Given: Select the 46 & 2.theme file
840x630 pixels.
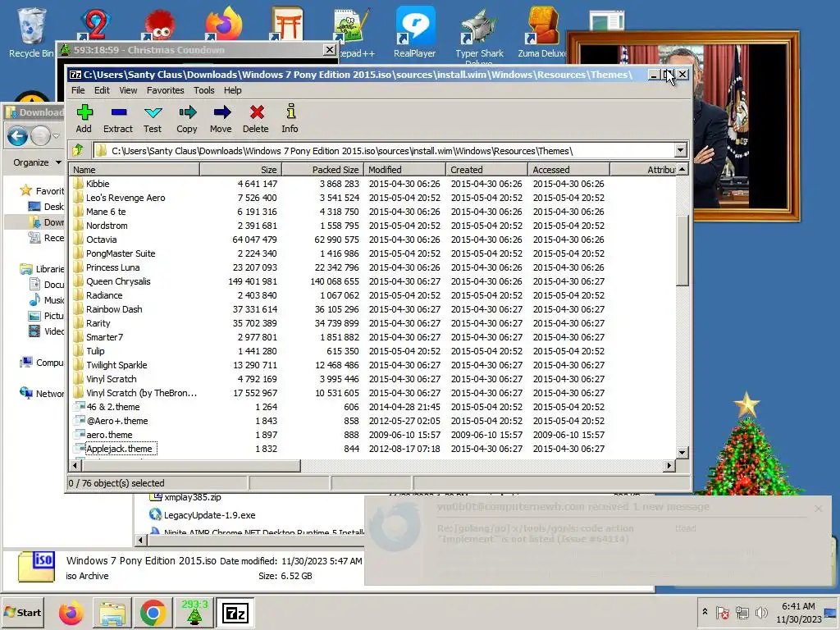Looking at the screenshot, I should click(x=113, y=407).
